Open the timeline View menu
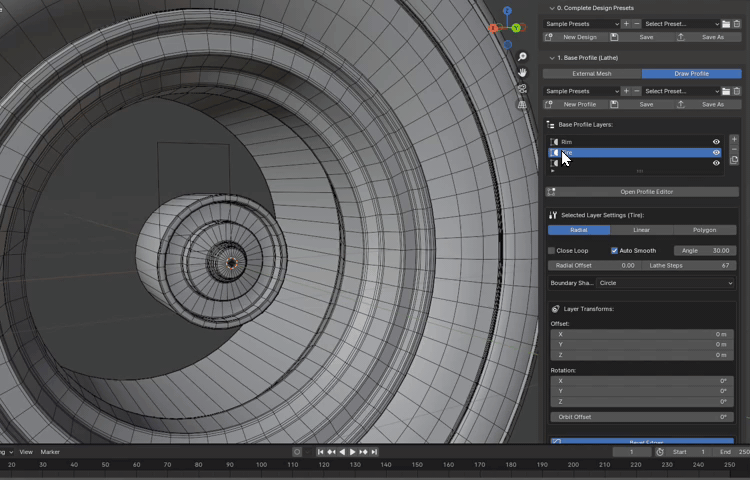 [26, 452]
